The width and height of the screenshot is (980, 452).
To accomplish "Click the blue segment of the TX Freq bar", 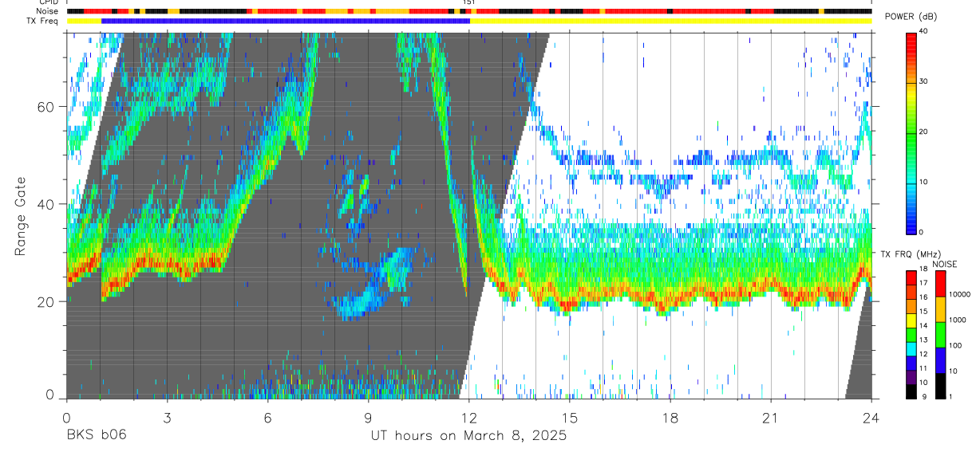I will (x=286, y=21).
